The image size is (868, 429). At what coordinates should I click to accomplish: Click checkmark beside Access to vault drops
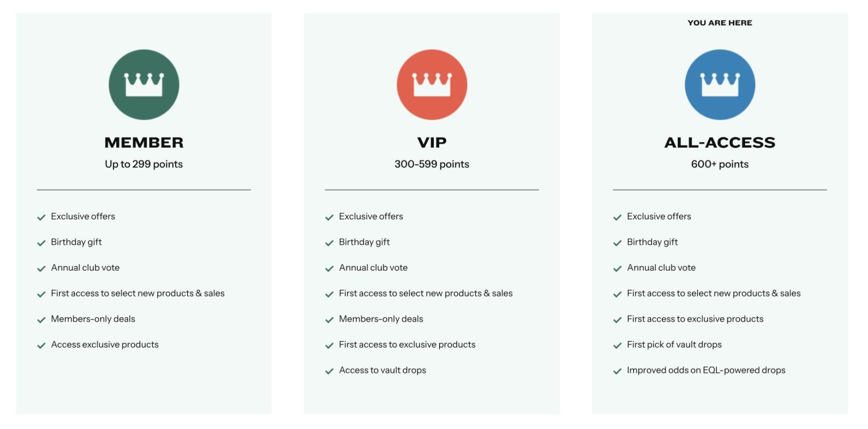[x=329, y=371]
